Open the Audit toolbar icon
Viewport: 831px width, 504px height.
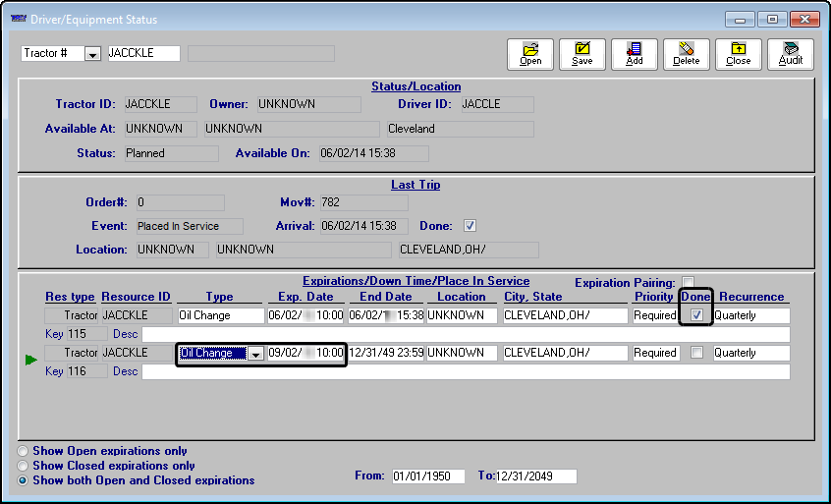(791, 54)
